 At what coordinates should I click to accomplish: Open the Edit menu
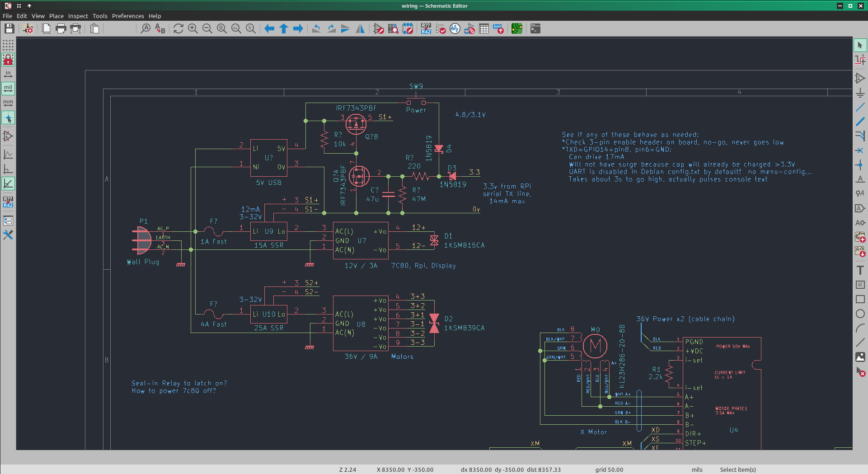[x=22, y=16]
